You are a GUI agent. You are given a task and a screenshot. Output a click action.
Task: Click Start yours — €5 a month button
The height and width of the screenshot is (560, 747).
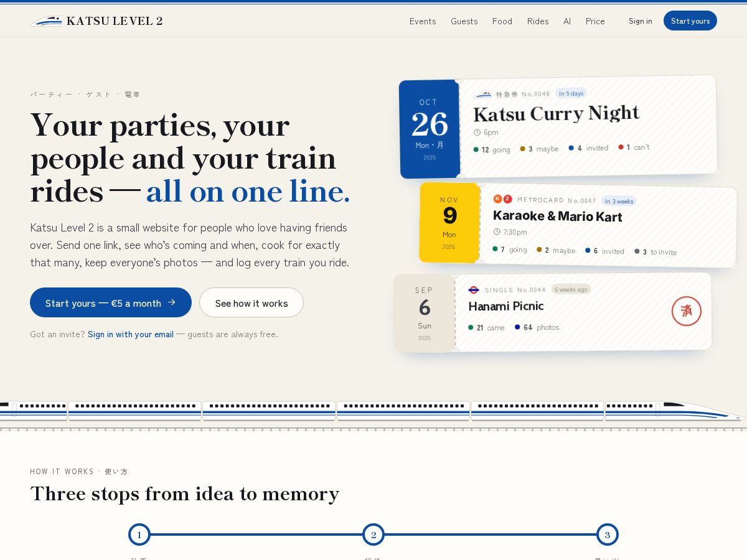pyautogui.click(x=111, y=302)
